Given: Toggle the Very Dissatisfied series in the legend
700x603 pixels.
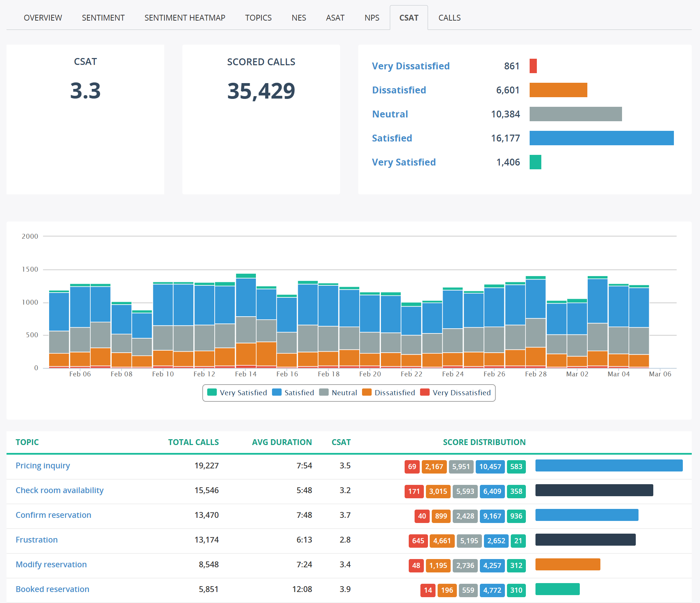Looking at the screenshot, I should [461, 392].
